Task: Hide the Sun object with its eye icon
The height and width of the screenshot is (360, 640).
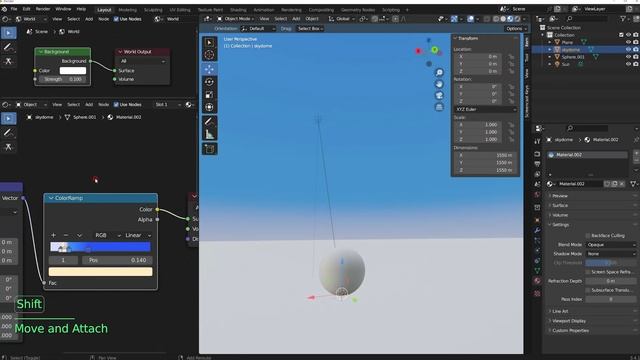Action: click(629, 64)
